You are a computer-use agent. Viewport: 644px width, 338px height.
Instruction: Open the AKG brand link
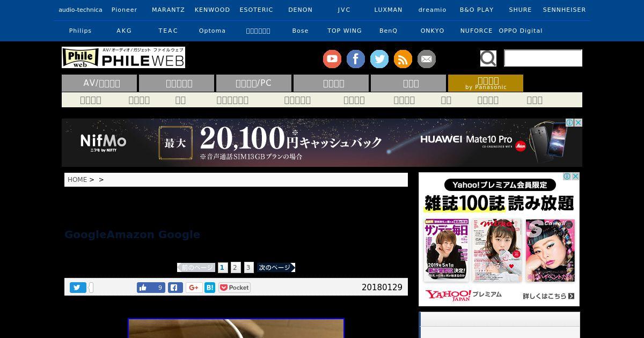click(x=125, y=31)
